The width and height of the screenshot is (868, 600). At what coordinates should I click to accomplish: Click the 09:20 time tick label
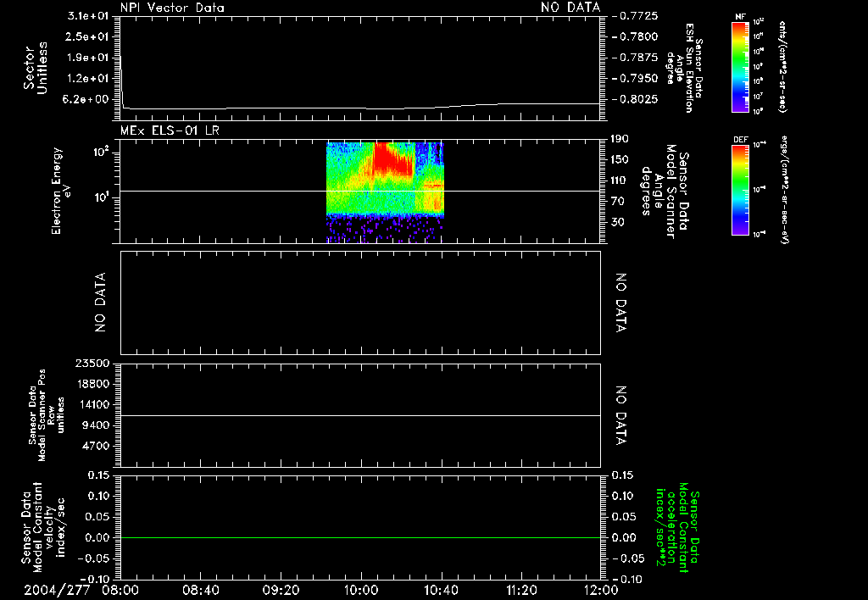tap(281, 590)
